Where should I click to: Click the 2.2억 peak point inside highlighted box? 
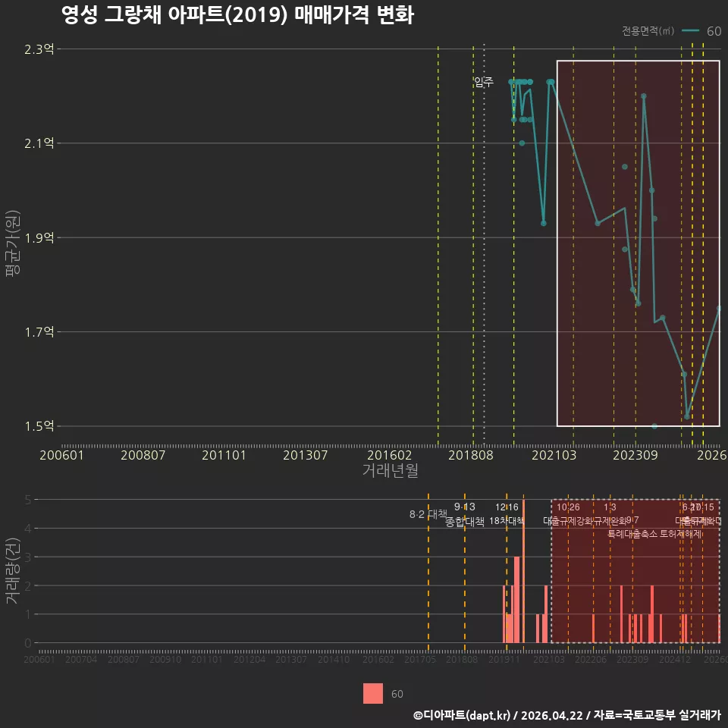point(644,96)
